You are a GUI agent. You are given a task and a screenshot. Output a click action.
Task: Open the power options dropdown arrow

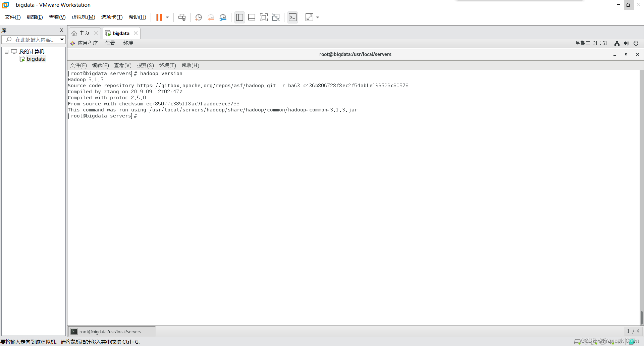(x=167, y=17)
